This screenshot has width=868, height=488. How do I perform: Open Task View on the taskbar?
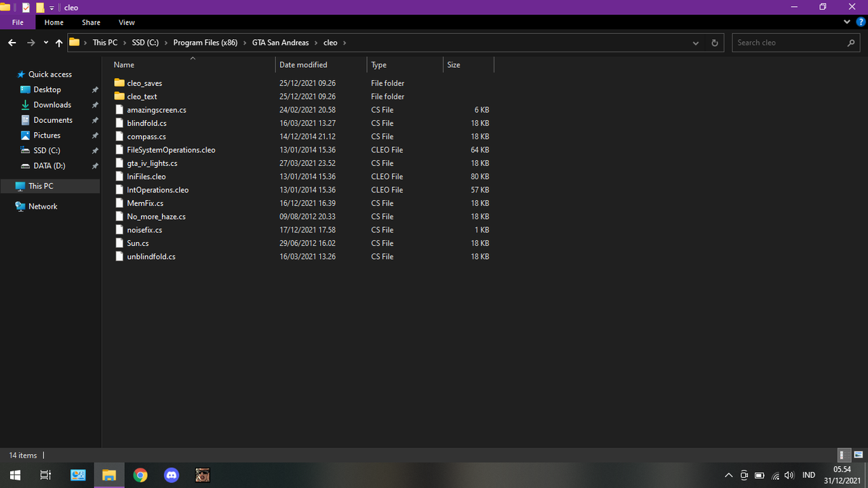(45, 475)
